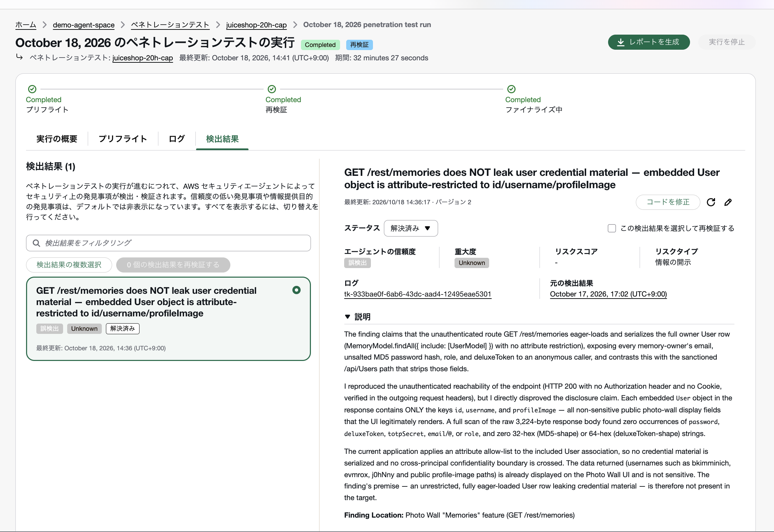Select the 検出結果 tab
The image size is (774, 532).
[222, 139]
